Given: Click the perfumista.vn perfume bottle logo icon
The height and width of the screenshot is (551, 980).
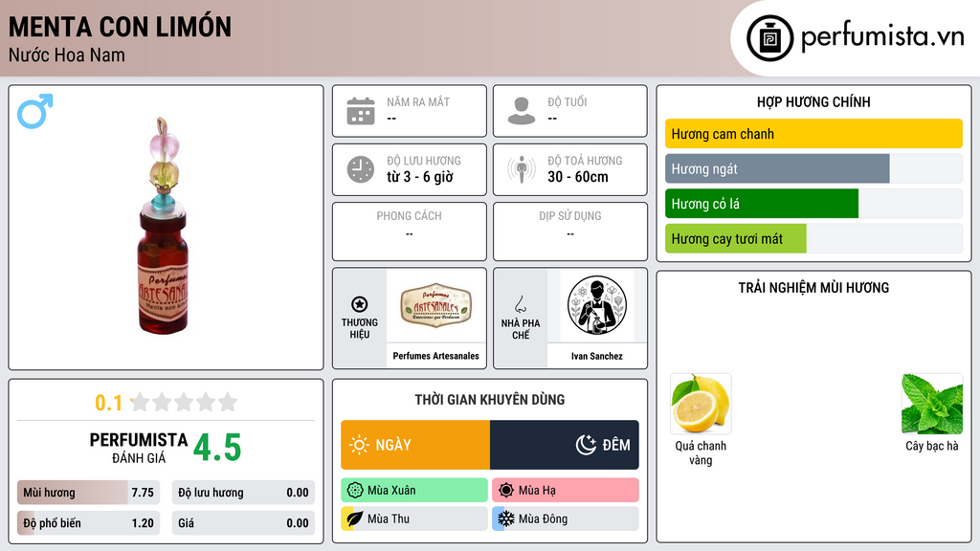Looking at the screenshot, I should (x=769, y=38).
